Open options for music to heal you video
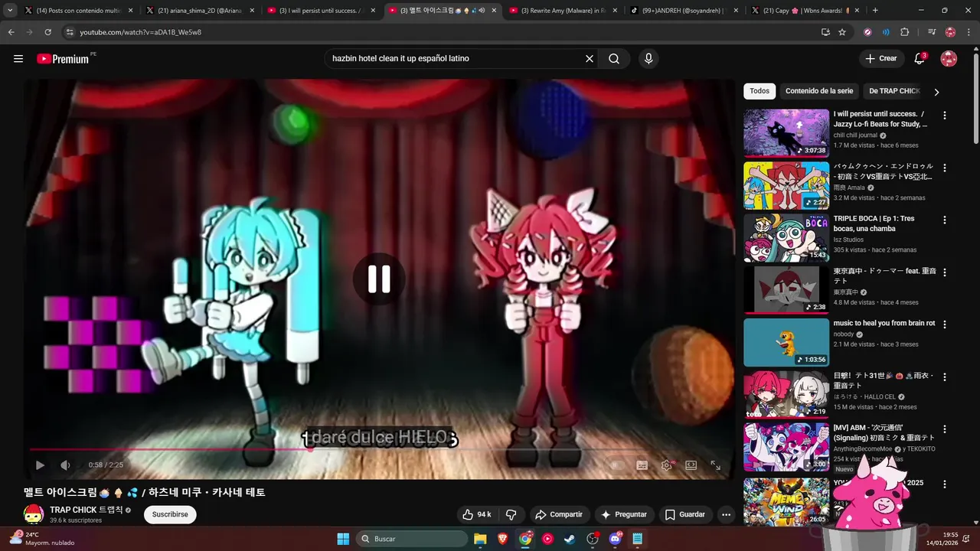The image size is (980, 551). coord(944,324)
